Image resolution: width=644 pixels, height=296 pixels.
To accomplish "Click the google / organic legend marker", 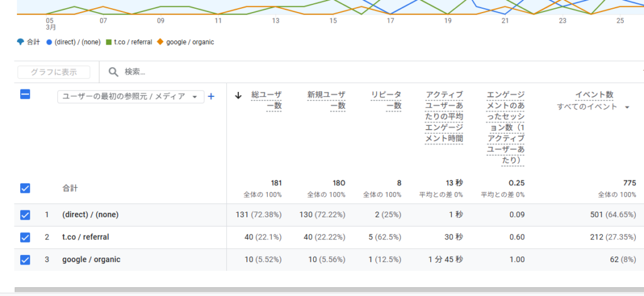I will (160, 42).
